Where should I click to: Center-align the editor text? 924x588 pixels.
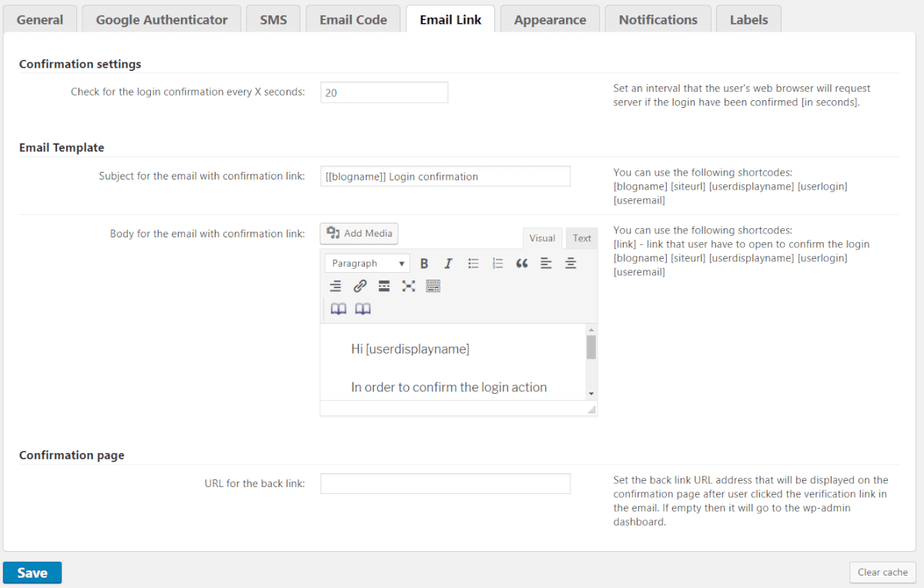[x=571, y=264]
